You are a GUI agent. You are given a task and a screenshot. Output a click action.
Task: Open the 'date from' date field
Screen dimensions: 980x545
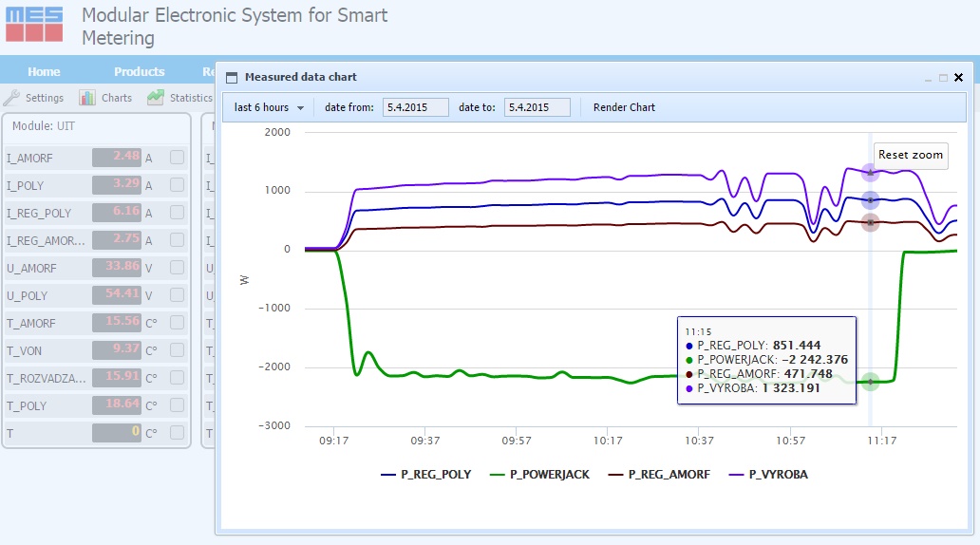pos(415,107)
